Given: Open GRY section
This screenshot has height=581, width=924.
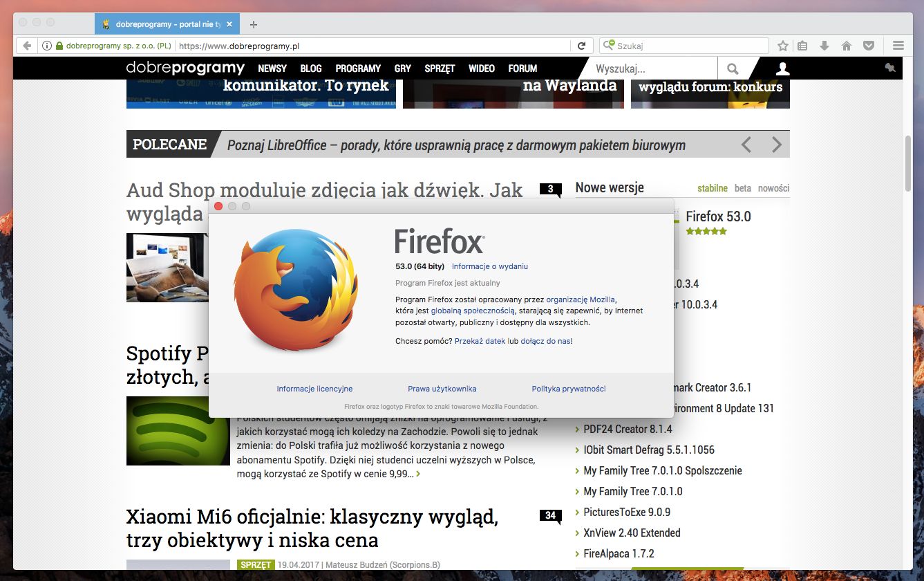Looking at the screenshot, I should [x=403, y=68].
